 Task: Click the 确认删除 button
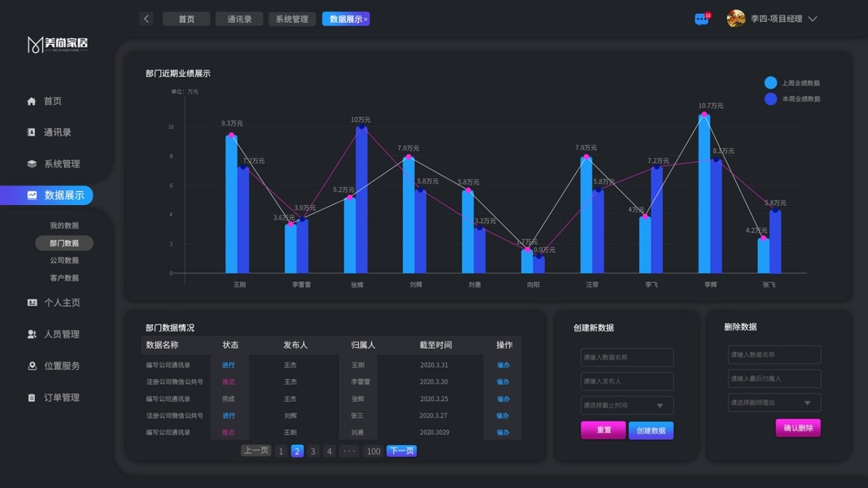(798, 428)
